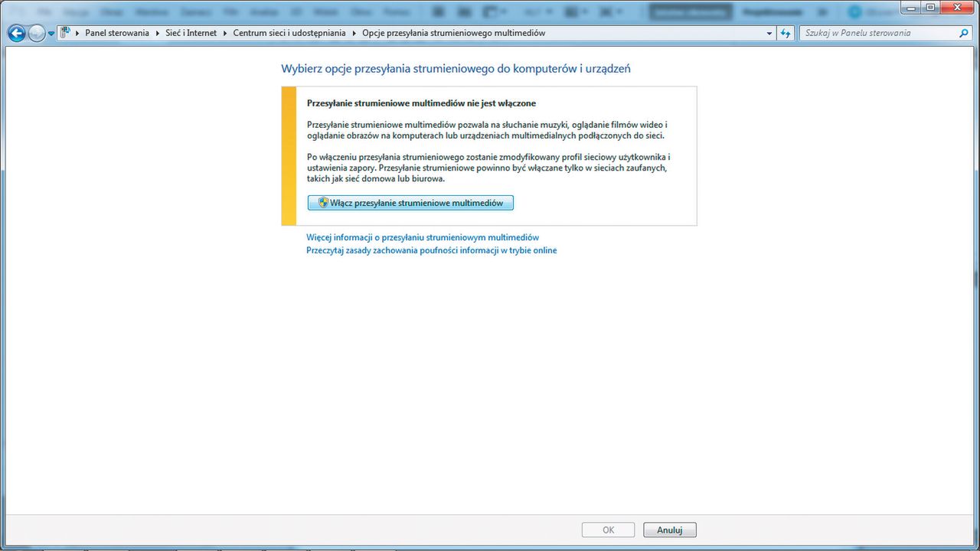Open Sieć i Internet breadcrumb
This screenshot has width=980, height=551.
coord(191,34)
